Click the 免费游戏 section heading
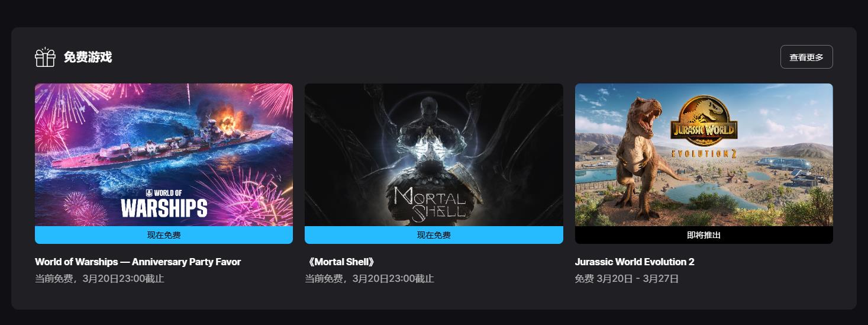This screenshot has width=868, height=325. tap(88, 57)
